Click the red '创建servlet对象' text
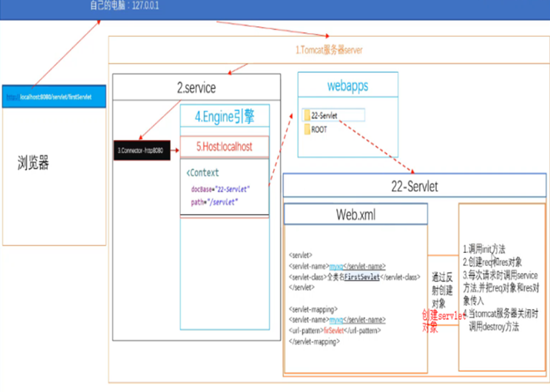The image size is (550, 392). coord(444,321)
